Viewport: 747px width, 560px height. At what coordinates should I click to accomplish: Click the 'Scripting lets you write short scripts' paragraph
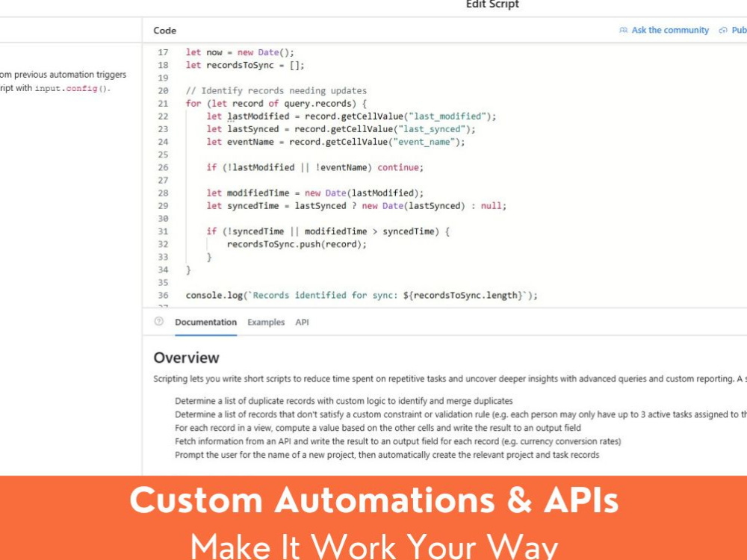[x=450, y=379]
